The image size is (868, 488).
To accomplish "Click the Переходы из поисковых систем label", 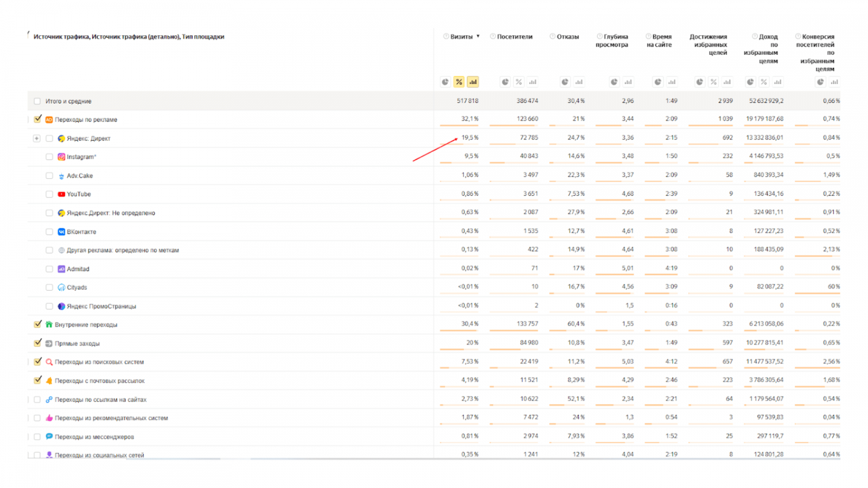I will [x=99, y=362].
